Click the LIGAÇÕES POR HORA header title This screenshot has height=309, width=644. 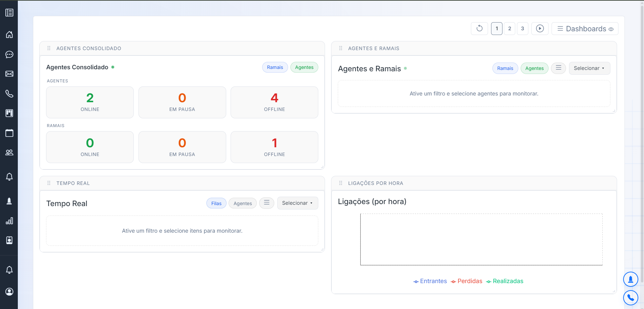coord(375,183)
